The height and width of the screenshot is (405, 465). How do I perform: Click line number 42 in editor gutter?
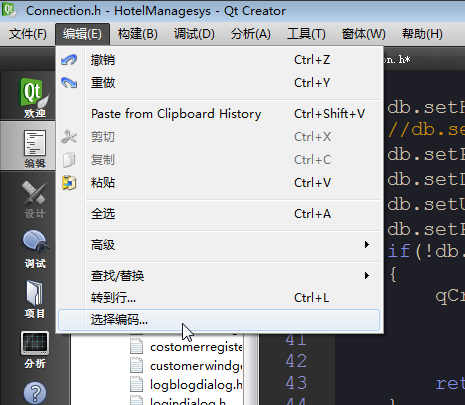point(296,361)
